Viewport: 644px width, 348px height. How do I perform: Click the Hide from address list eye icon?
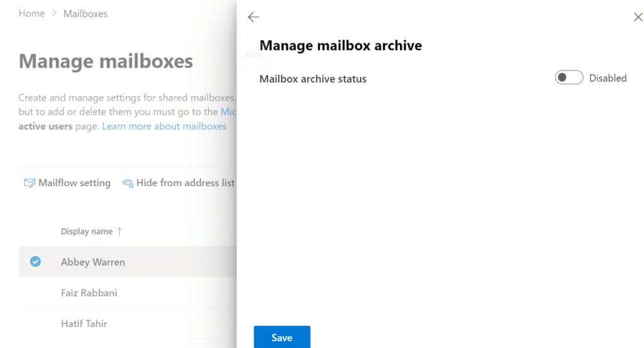128,183
